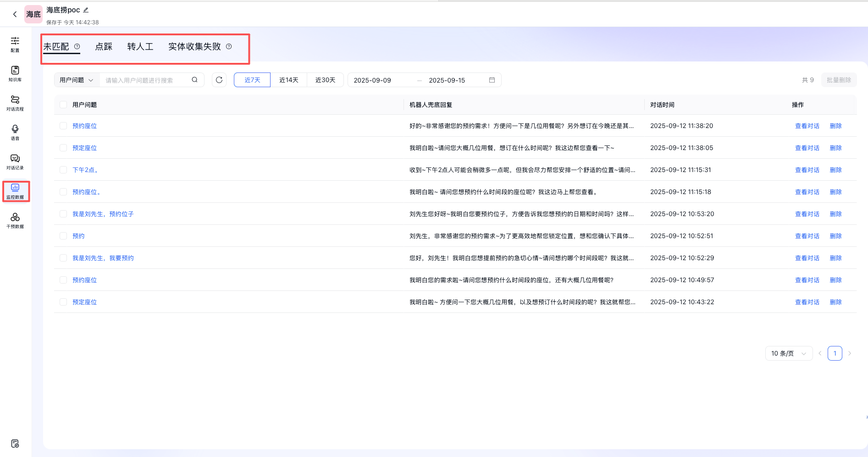868x457 pixels.
Task: Click the back arrow at top left
Action: [x=15, y=14]
